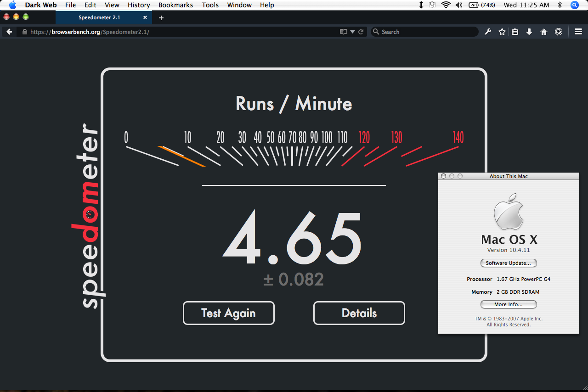Click the red 140 gauge label
Image resolution: width=588 pixels, height=392 pixels.
click(458, 137)
